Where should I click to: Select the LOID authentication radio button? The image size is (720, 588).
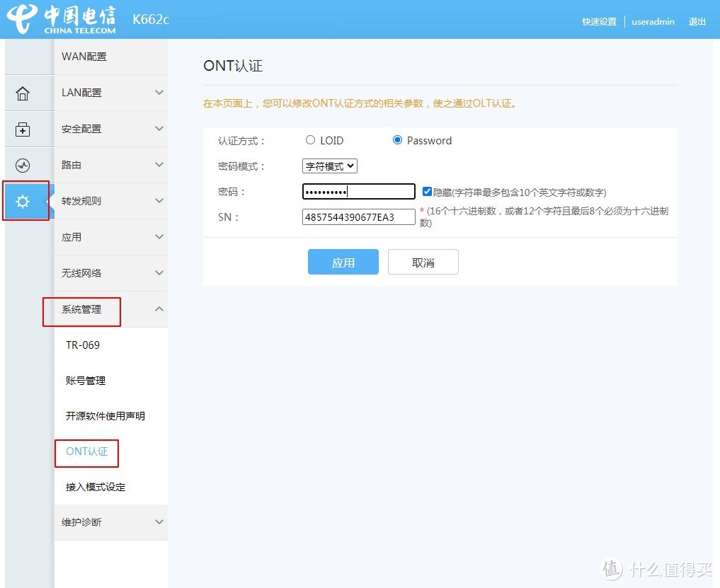pos(310,140)
